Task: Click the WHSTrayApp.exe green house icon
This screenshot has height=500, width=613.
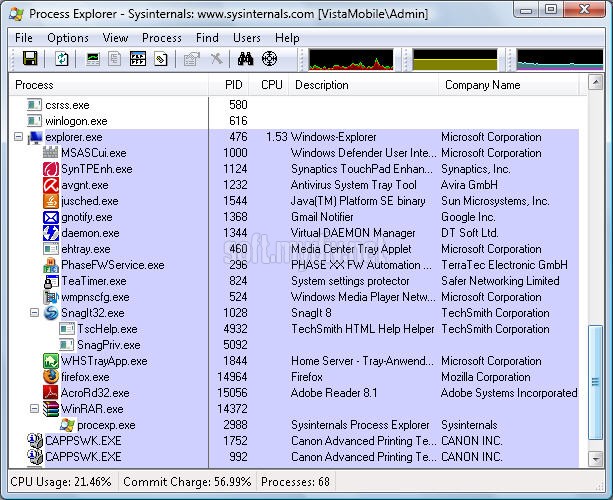Action: (x=51, y=361)
